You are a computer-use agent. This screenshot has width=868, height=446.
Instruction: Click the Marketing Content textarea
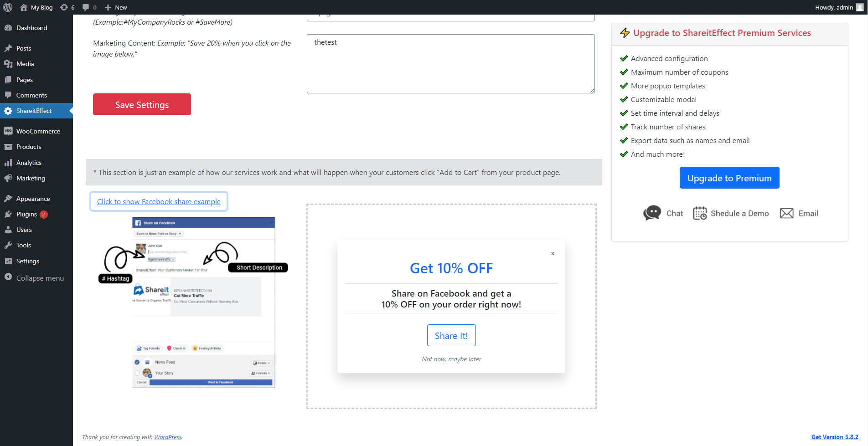coord(451,64)
